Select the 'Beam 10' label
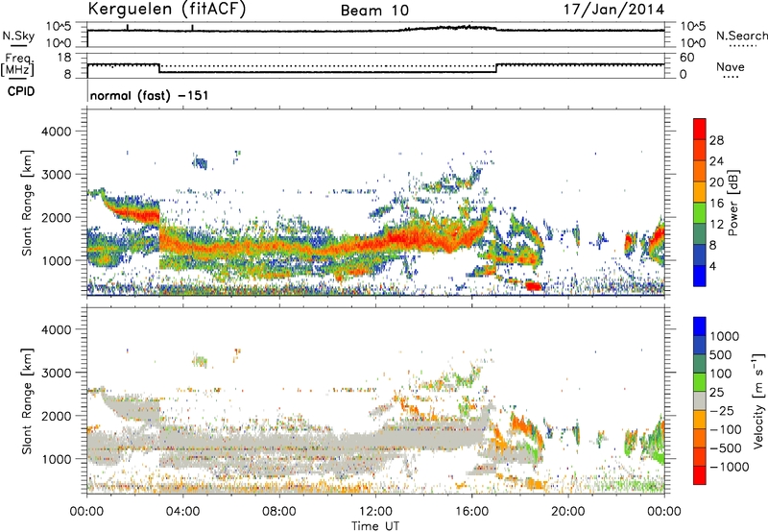 [x=374, y=11]
